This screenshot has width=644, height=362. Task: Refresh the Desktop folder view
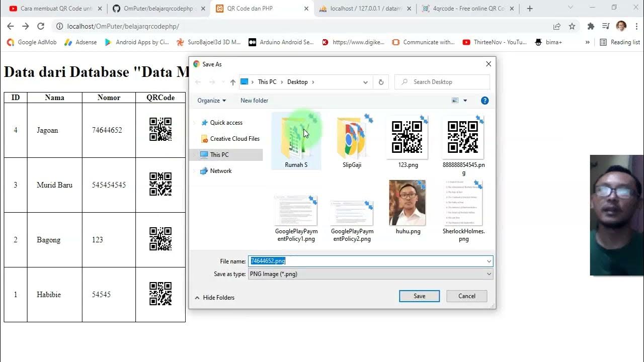[x=381, y=82]
